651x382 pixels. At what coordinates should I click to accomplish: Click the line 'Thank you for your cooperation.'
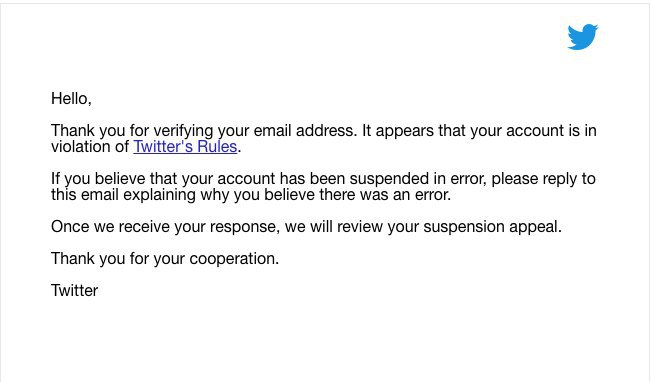coord(165,259)
